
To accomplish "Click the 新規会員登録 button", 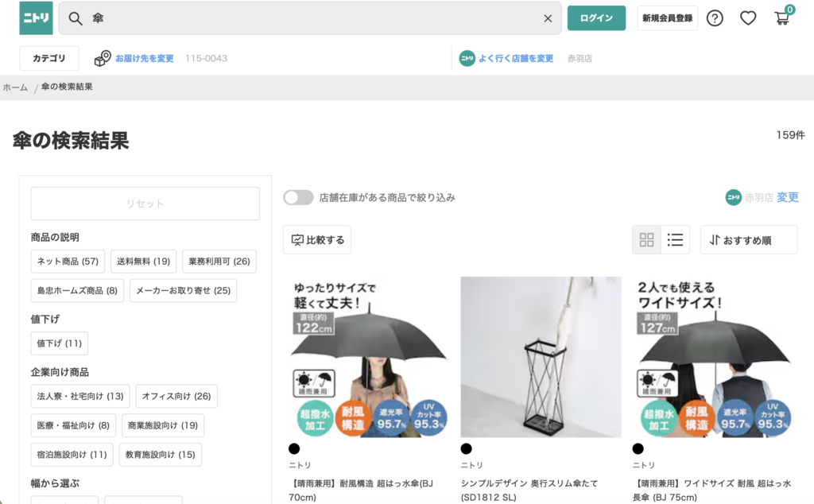I will 667,18.
